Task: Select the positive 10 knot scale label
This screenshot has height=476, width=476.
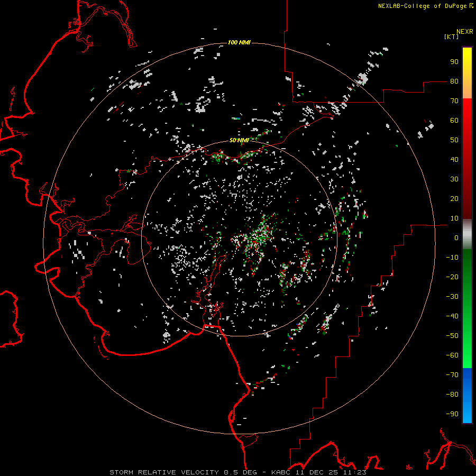Action: pos(454,218)
